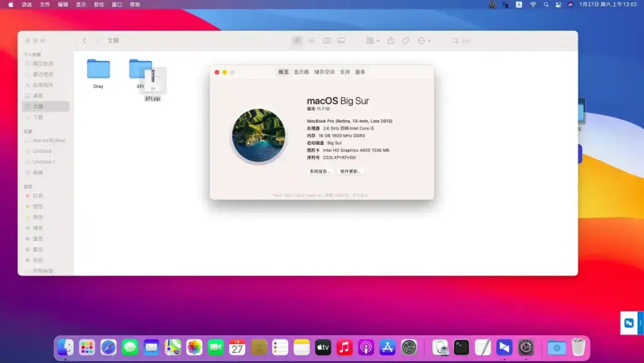Screen dimensions: 644x363
Task: Switch to the 支持 tab
Action: pos(345,72)
